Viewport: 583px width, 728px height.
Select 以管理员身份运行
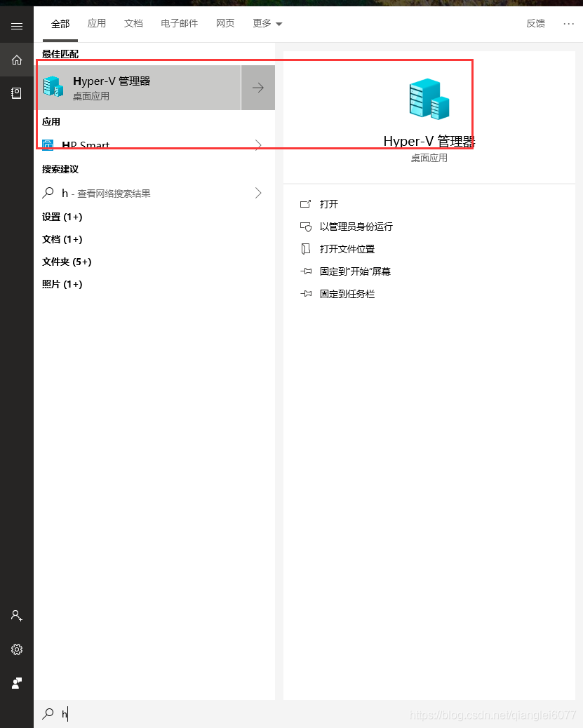point(356,227)
